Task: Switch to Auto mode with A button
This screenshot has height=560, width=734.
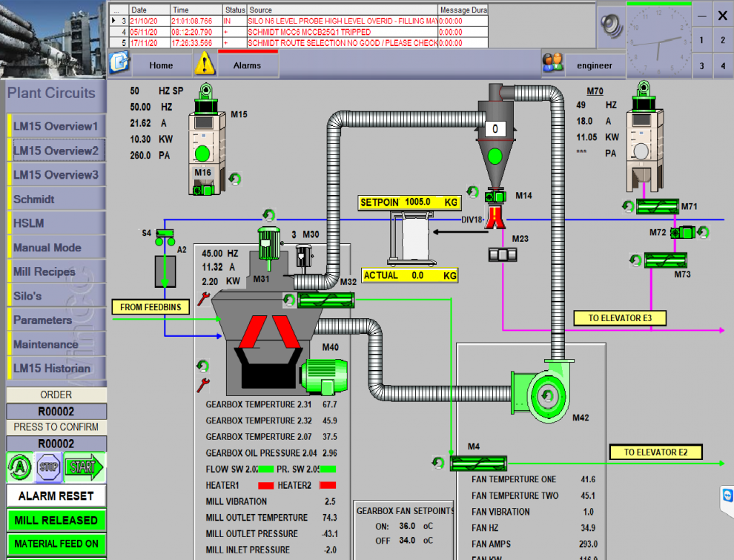Action: coord(19,467)
